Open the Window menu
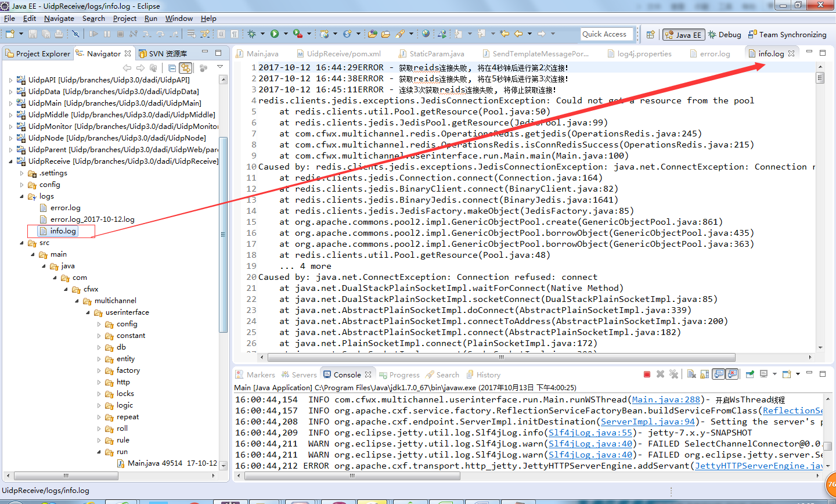The image size is (836, 504). (179, 19)
